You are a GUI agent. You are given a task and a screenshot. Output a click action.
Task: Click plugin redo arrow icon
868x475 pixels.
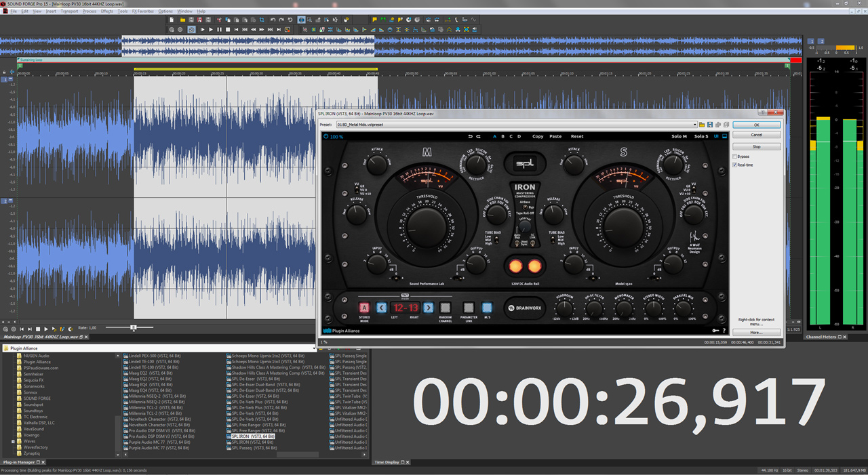point(479,136)
